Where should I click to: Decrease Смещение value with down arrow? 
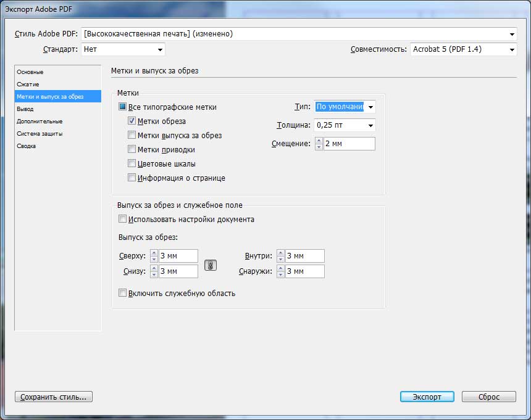(x=319, y=147)
